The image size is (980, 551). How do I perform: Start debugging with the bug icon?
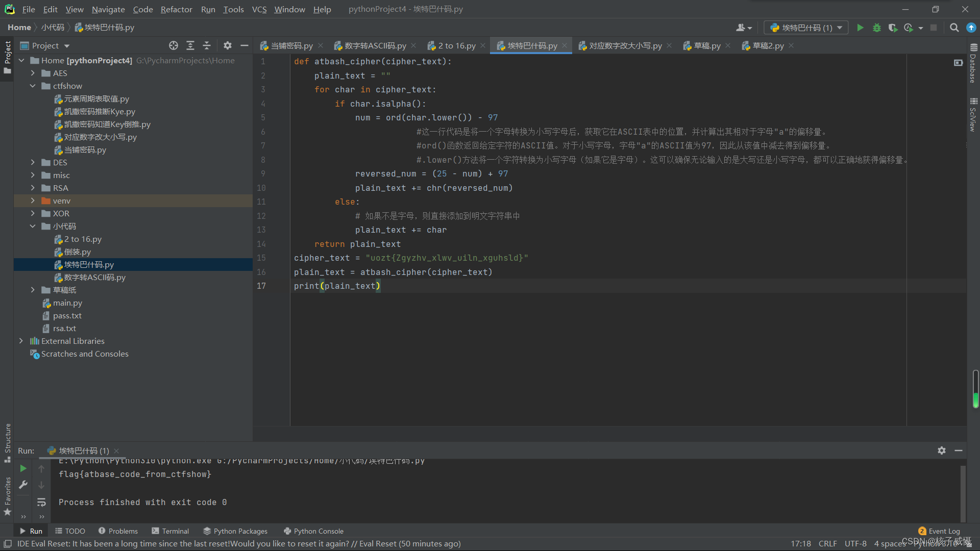(876, 28)
